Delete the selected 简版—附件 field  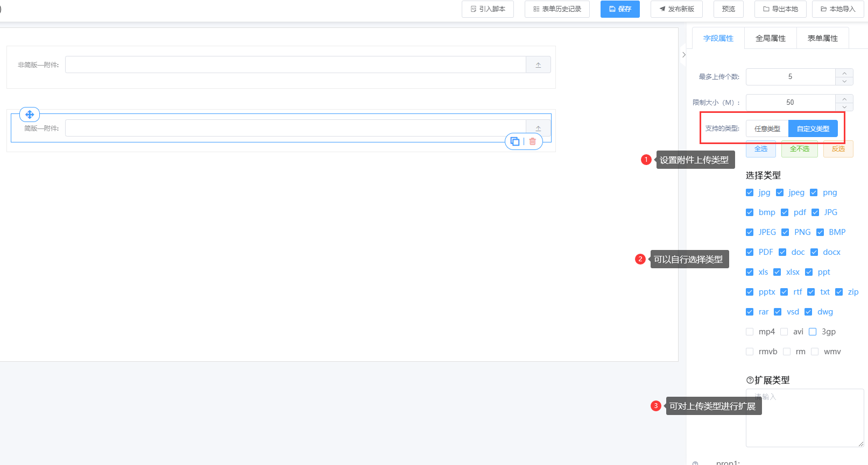(x=533, y=141)
